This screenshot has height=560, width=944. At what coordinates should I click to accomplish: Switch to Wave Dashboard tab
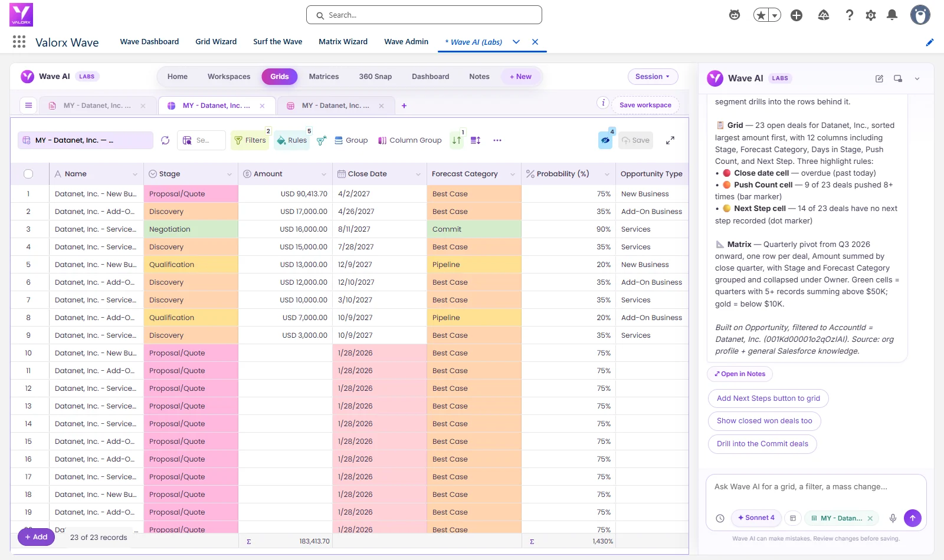(x=149, y=42)
